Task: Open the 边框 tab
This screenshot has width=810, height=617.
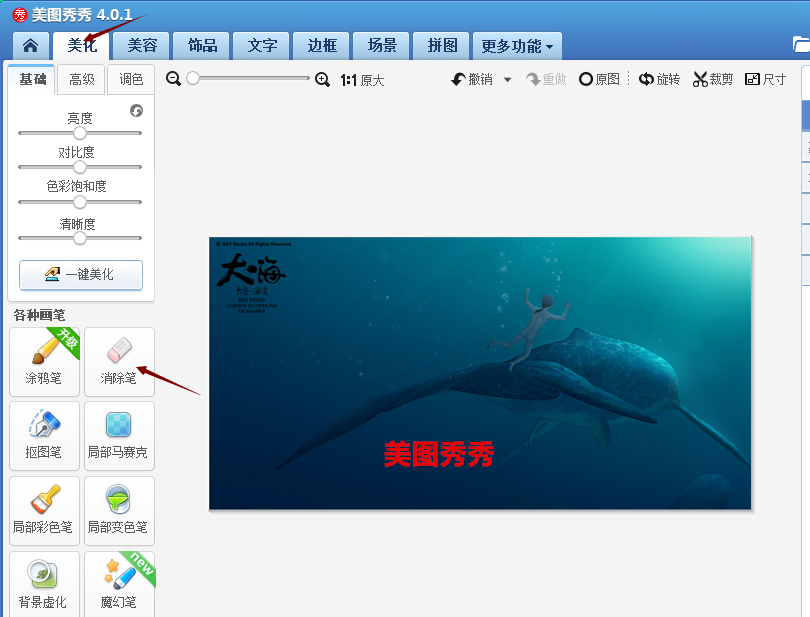Action: [x=322, y=46]
